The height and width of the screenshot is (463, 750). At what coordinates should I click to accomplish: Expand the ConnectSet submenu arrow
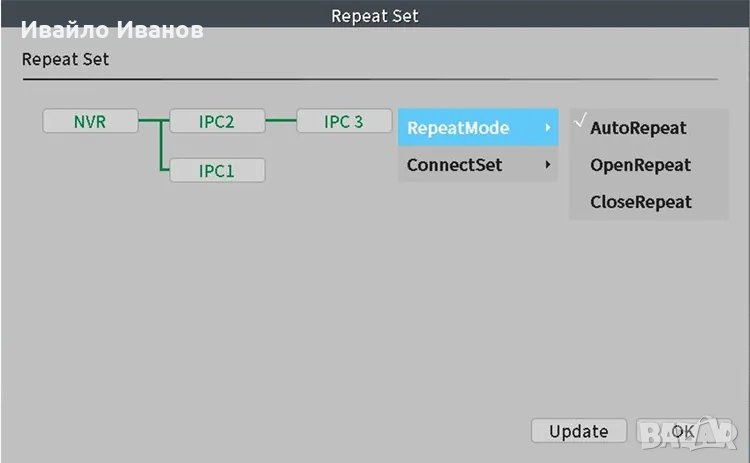pyautogui.click(x=547, y=165)
